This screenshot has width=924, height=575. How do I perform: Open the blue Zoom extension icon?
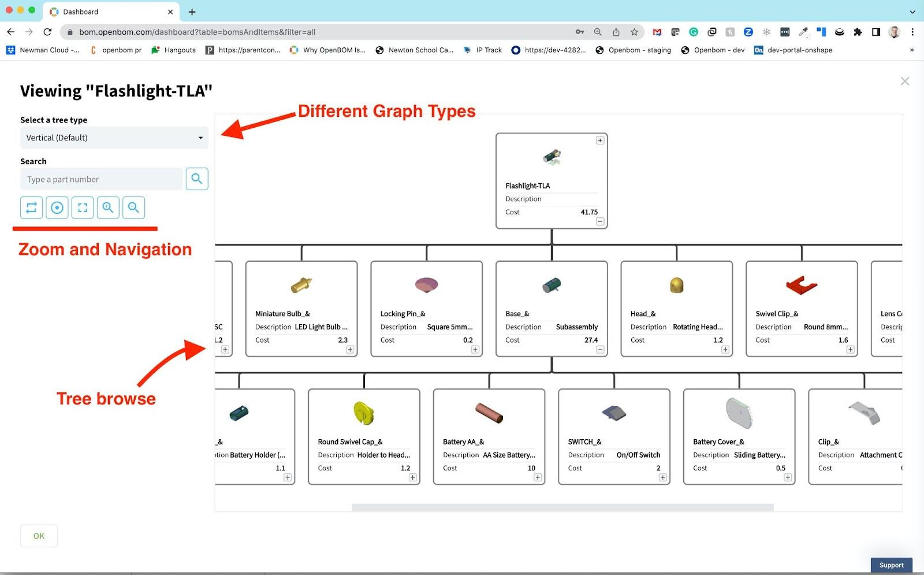pyautogui.click(x=748, y=32)
